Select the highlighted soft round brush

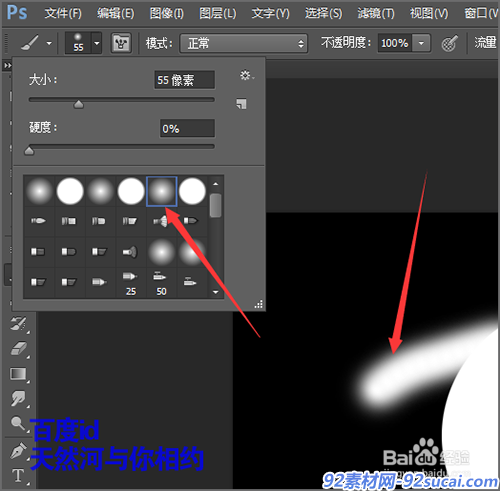pyautogui.click(x=162, y=191)
